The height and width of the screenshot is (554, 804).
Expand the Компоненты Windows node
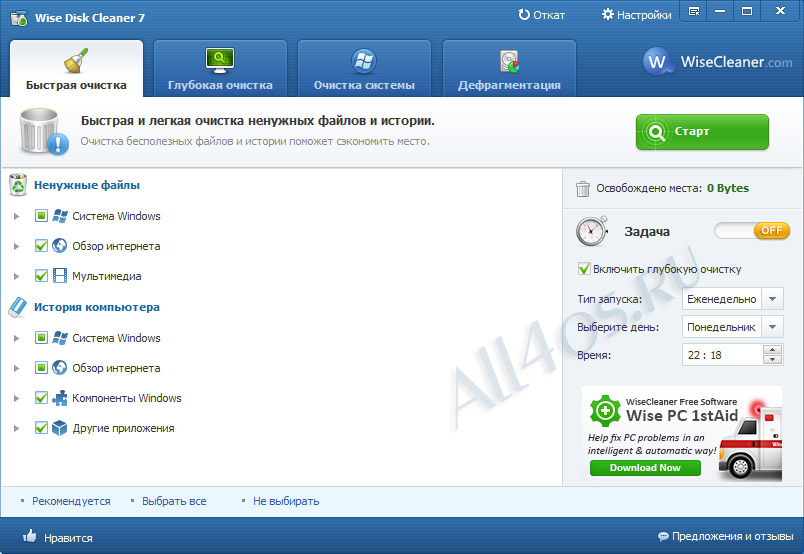[16, 398]
